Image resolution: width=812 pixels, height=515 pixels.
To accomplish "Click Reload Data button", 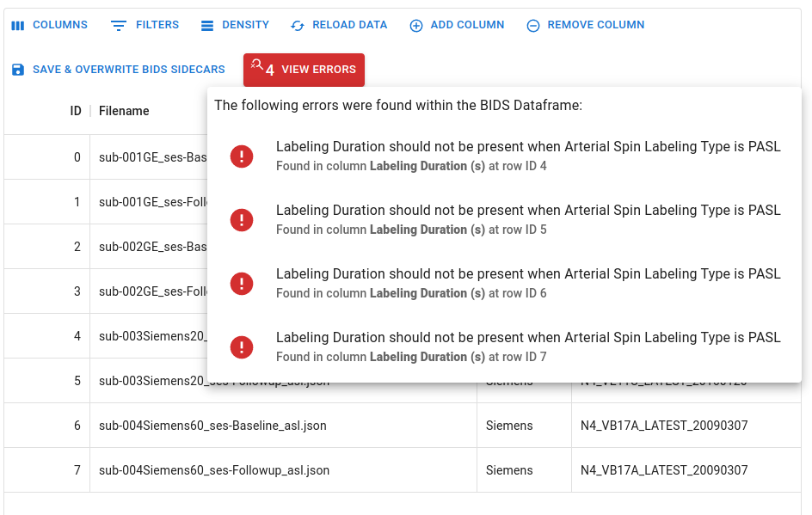I will pyautogui.click(x=339, y=25).
